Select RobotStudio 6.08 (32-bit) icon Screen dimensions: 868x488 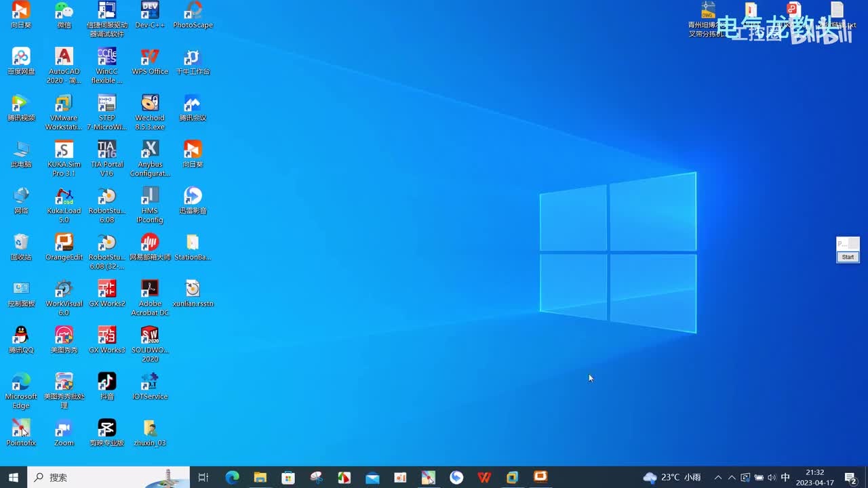[x=106, y=252]
